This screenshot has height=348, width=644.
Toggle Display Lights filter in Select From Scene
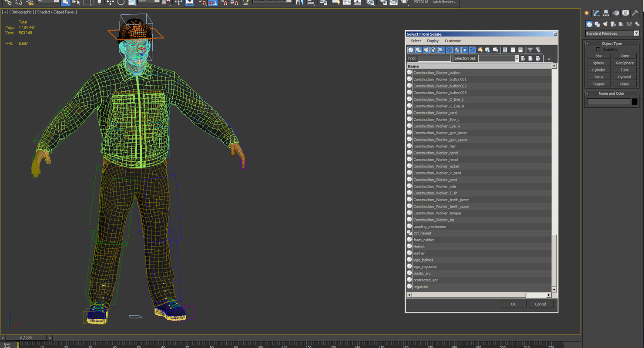pos(426,50)
